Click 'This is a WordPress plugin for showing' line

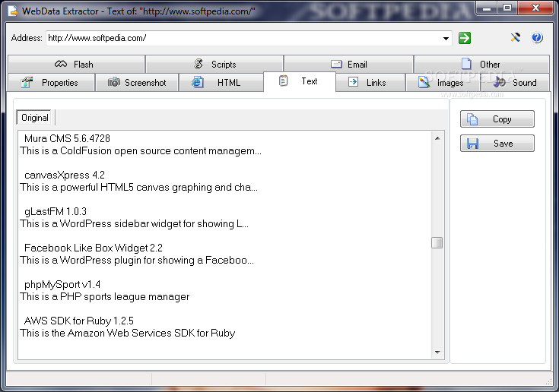(x=137, y=261)
